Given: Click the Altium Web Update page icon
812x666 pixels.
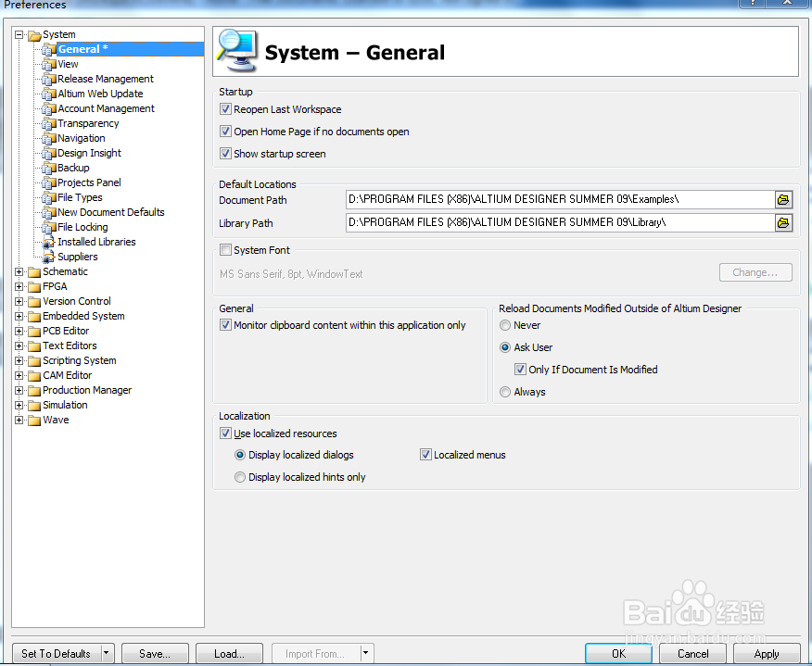Looking at the screenshot, I should tap(49, 94).
